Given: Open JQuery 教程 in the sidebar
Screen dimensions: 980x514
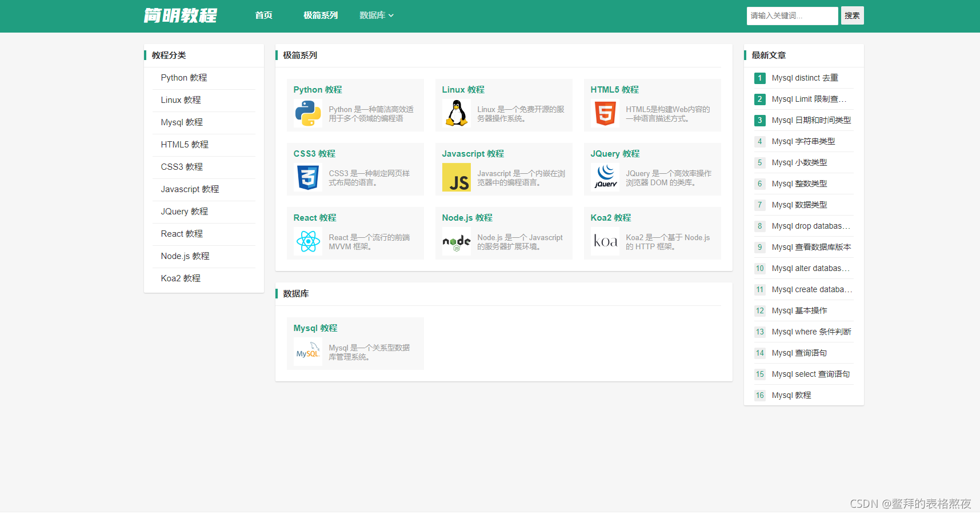Looking at the screenshot, I should point(184,212).
